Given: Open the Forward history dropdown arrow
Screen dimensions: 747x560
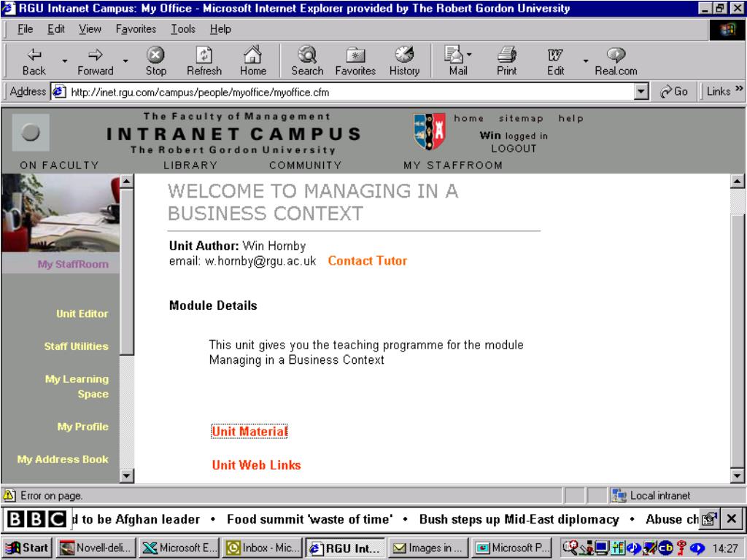Looking at the screenshot, I should tap(125, 61).
